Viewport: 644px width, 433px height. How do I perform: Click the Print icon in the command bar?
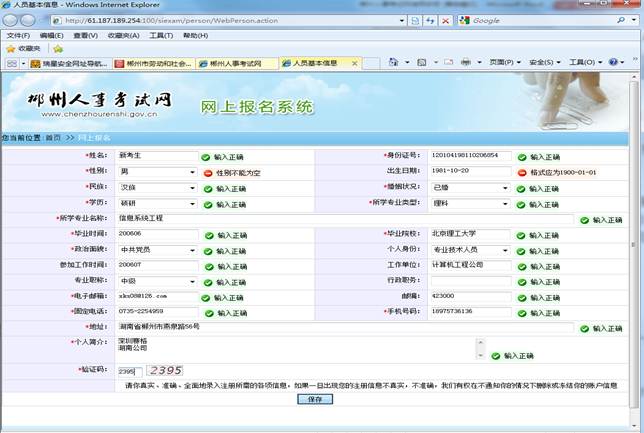(466, 62)
